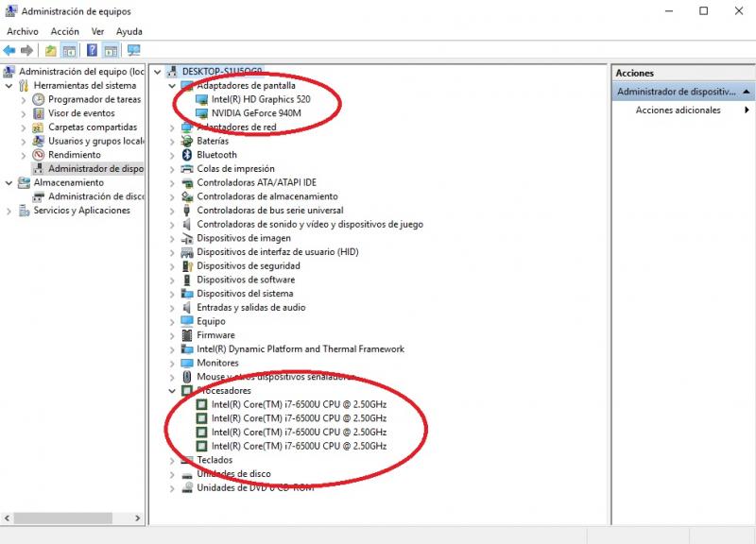Screen dimensions: 756x544
Task: Click the Administración de equipos title bar icon
Action: coord(11,10)
